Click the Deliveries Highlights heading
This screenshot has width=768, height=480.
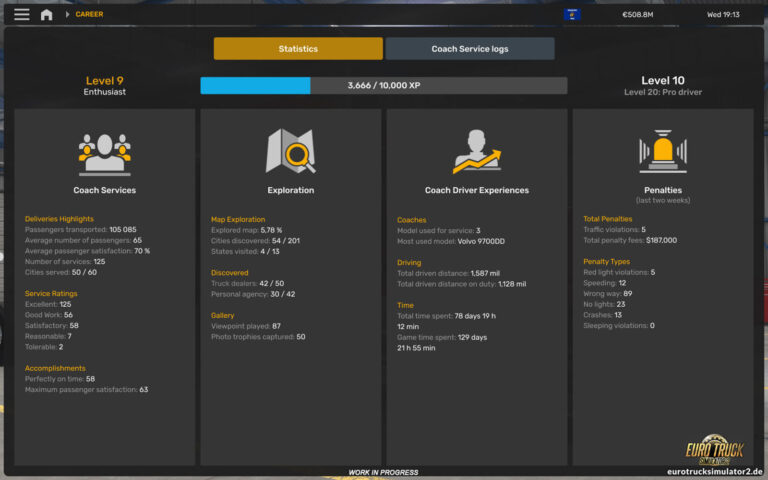[x=59, y=219]
